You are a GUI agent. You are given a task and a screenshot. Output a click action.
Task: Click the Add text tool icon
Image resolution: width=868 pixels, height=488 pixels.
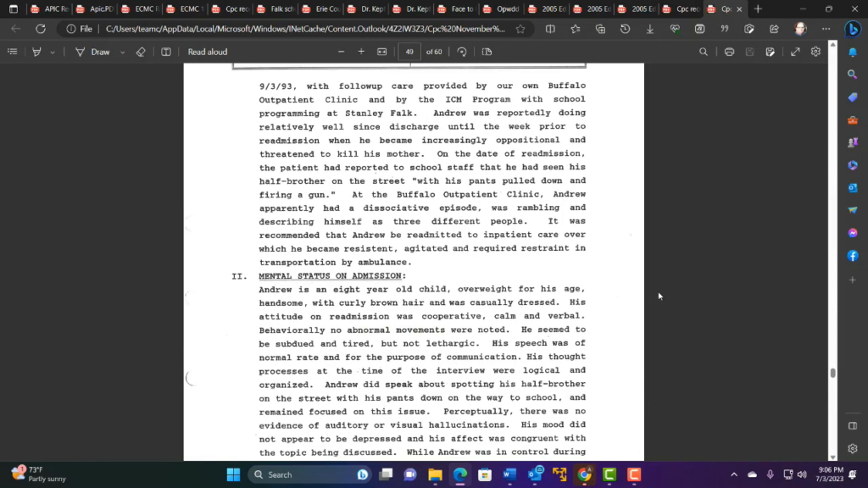point(165,52)
